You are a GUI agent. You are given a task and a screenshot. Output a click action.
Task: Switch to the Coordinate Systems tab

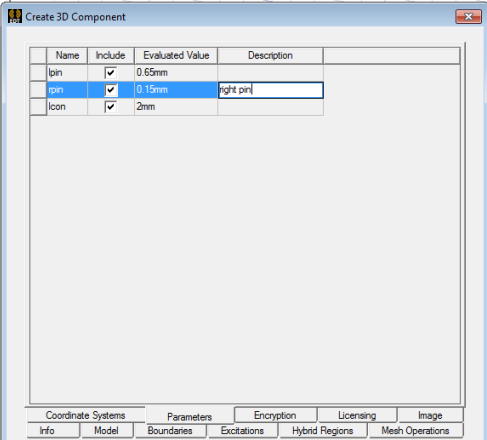85,415
